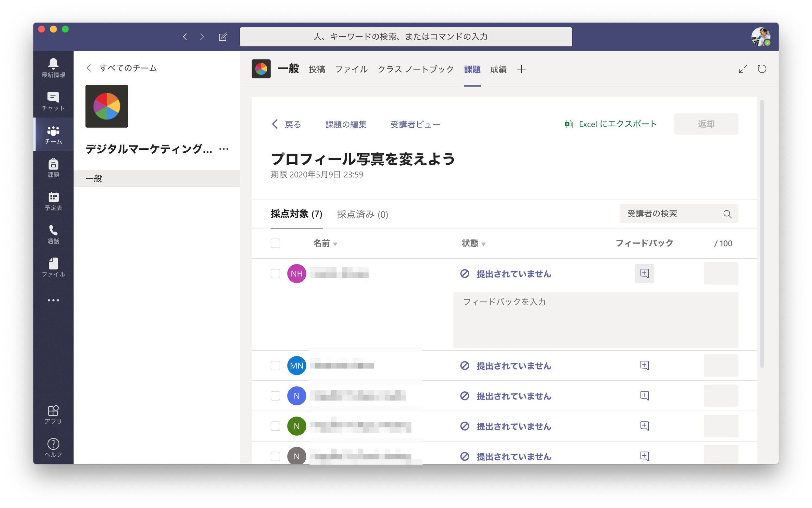The image size is (812, 508).
Task: Open the チャット sidebar section
Action: click(53, 101)
